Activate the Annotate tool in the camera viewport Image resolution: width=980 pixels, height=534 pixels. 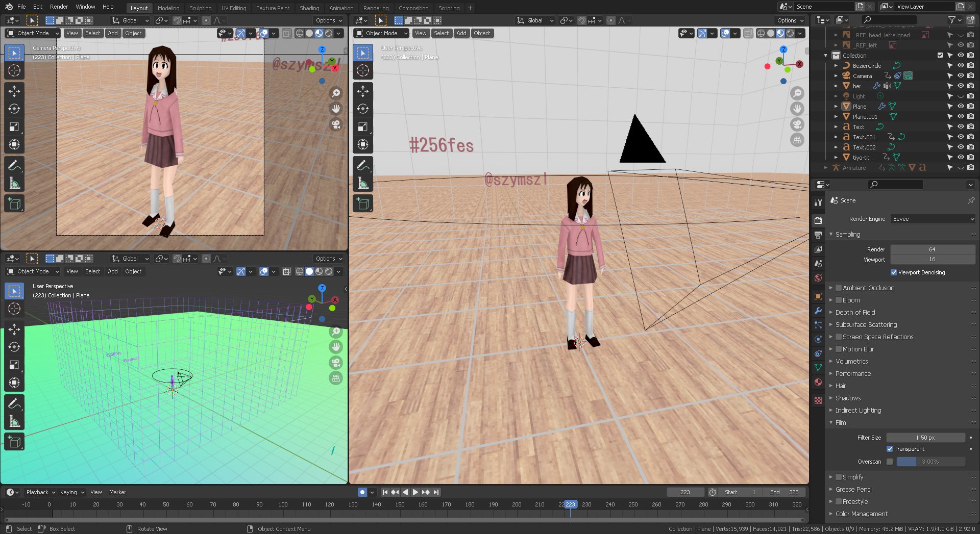(x=14, y=165)
